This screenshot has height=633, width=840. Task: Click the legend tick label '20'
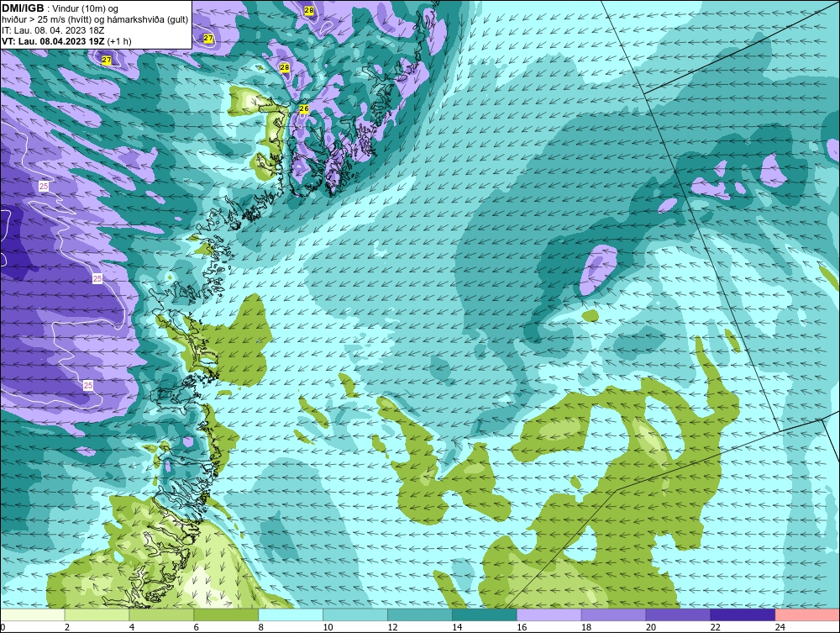click(x=651, y=627)
